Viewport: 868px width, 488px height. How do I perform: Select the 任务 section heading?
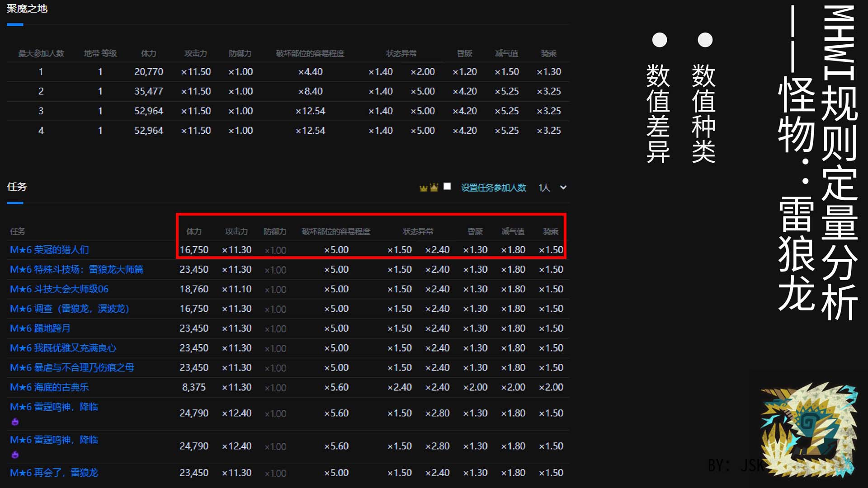tap(17, 187)
